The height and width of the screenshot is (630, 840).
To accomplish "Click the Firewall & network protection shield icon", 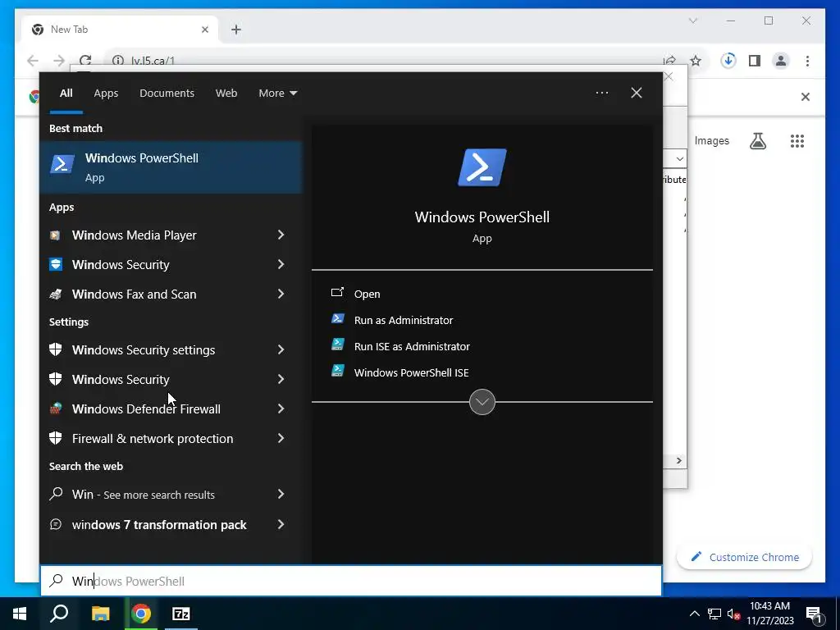I will (x=55, y=438).
